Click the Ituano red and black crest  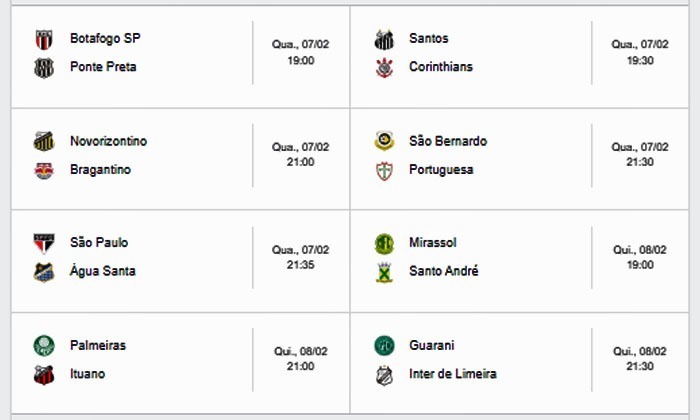pyautogui.click(x=44, y=374)
